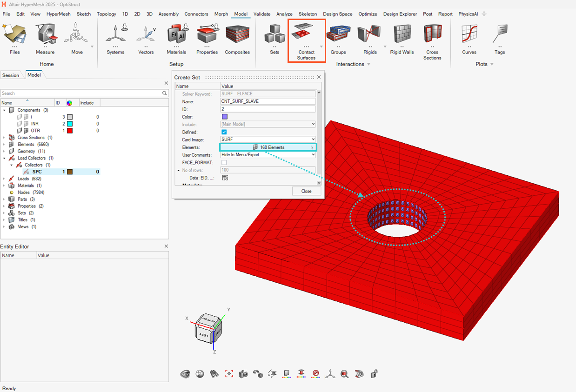576x392 pixels.
Task: Open the Card Image dropdown
Action: pos(268,140)
